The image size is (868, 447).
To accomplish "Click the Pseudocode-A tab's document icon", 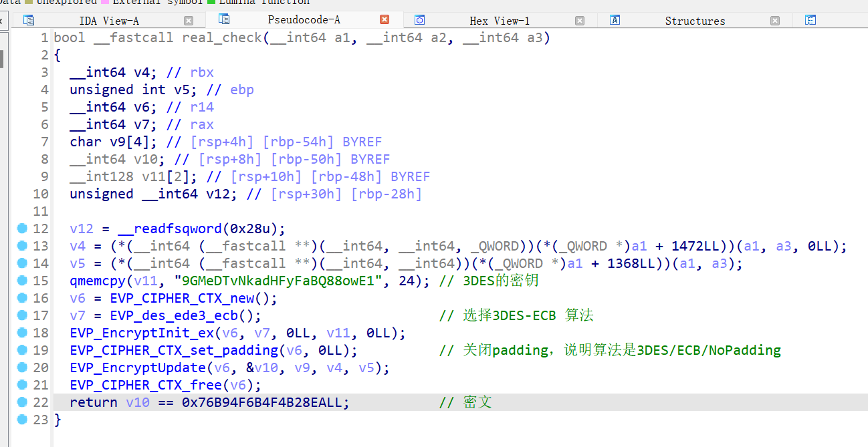I will 223,21.
